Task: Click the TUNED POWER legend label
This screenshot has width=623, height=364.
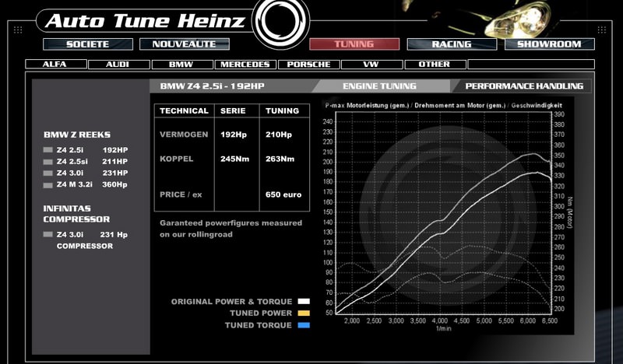Action: (261, 313)
